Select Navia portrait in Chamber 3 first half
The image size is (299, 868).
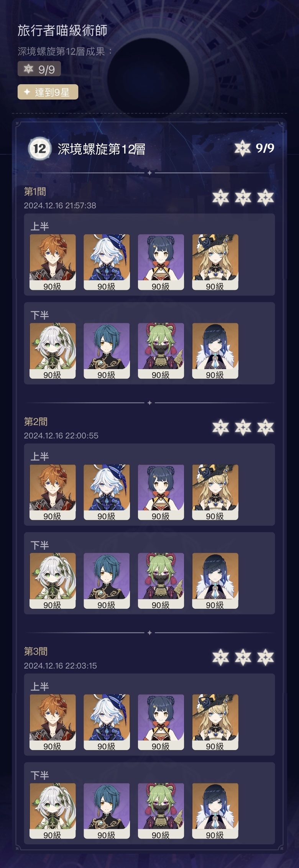click(x=215, y=722)
